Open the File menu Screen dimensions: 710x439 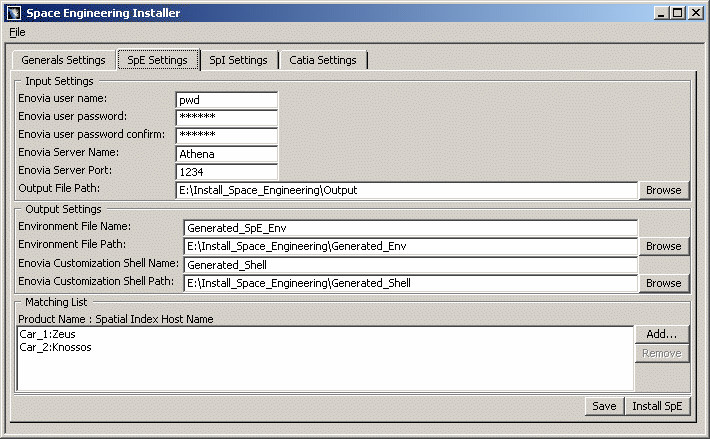17,32
